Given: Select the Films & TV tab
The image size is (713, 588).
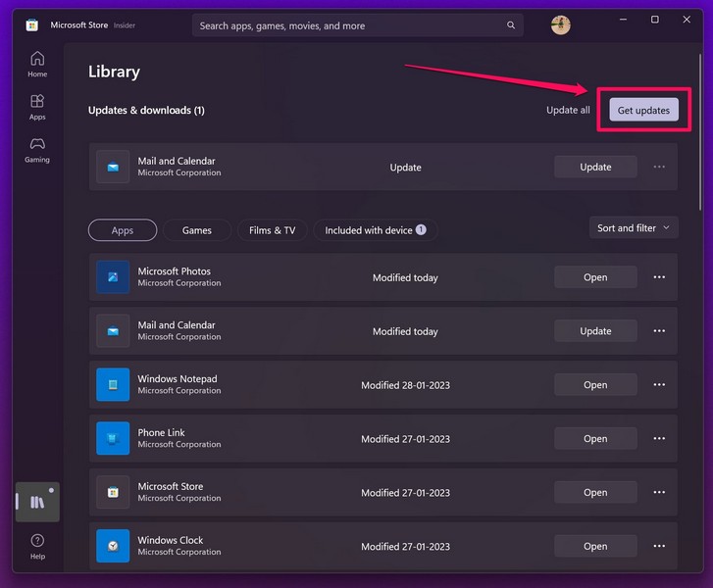Looking at the screenshot, I should coord(272,230).
